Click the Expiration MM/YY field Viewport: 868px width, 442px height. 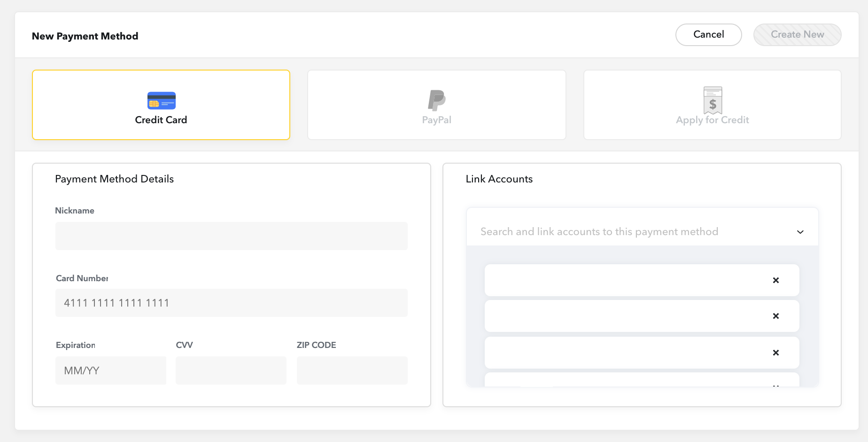coord(110,371)
